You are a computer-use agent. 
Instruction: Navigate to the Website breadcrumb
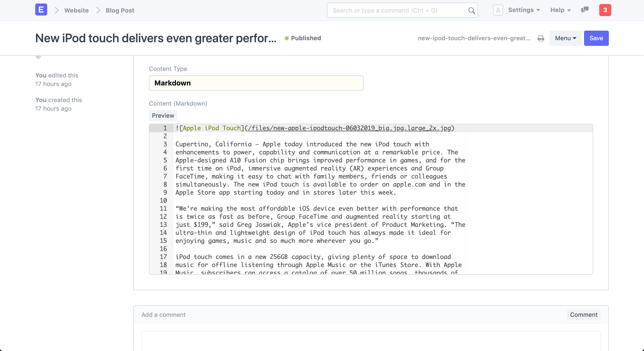pos(76,10)
